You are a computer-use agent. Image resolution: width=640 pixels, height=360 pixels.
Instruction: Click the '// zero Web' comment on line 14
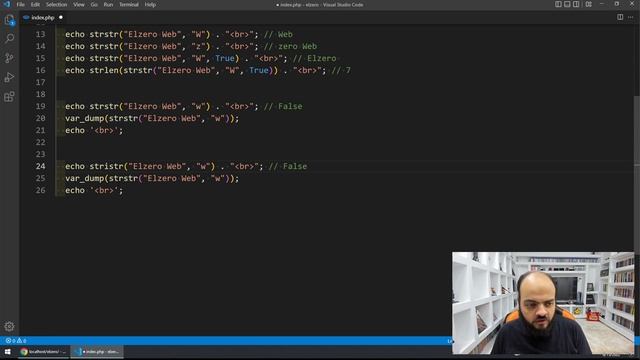(291, 46)
